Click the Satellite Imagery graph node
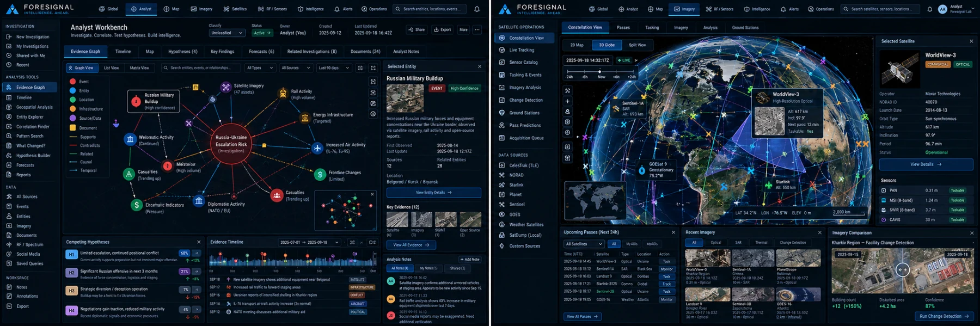The image size is (980, 326). (226, 87)
